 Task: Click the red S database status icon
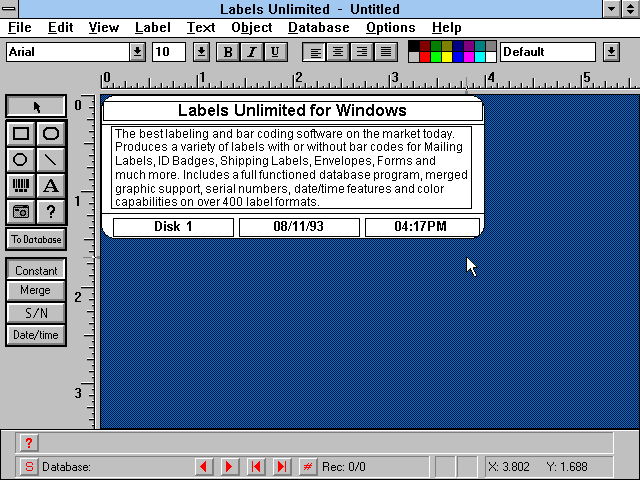(29, 467)
